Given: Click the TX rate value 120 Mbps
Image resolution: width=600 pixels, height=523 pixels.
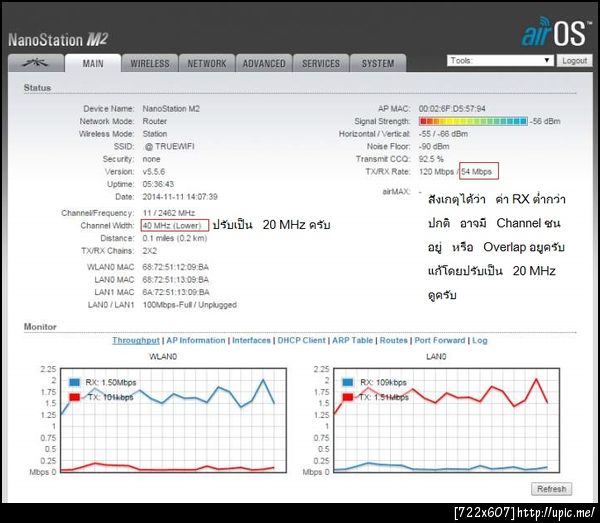Looking at the screenshot, I should (436, 172).
